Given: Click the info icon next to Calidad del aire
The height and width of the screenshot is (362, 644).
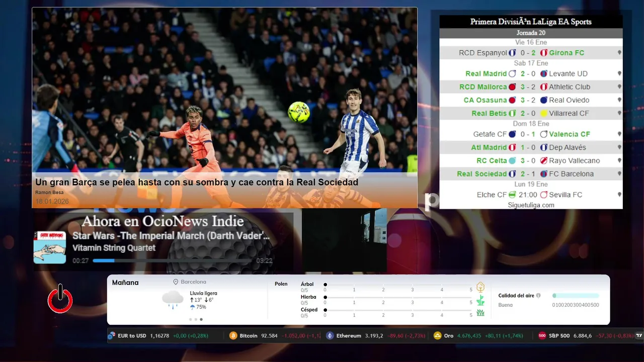Looking at the screenshot, I should click(x=538, y=296).
